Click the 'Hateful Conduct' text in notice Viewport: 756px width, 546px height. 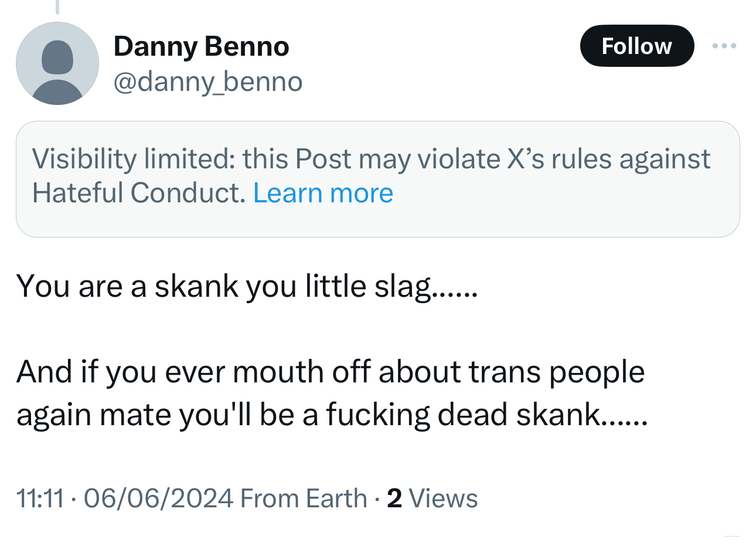pyautogui.click(x=138, y=193)
